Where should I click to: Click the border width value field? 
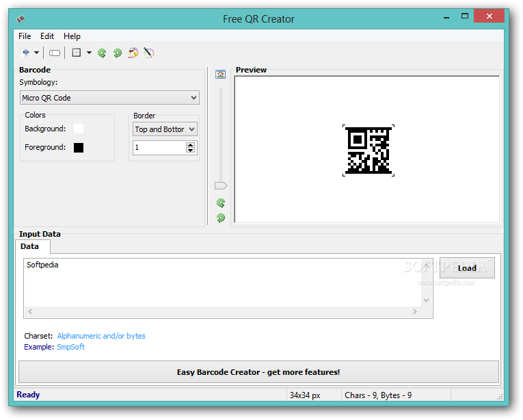(x=159, y=148)
